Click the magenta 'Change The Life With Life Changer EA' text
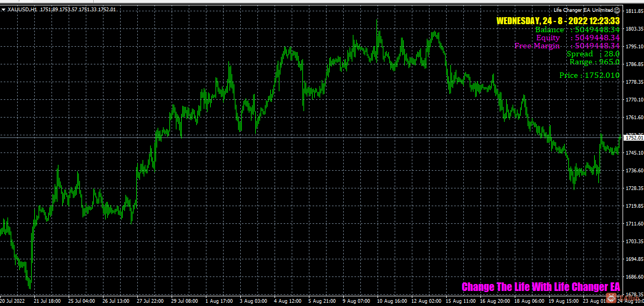 [x=541, y=287]
